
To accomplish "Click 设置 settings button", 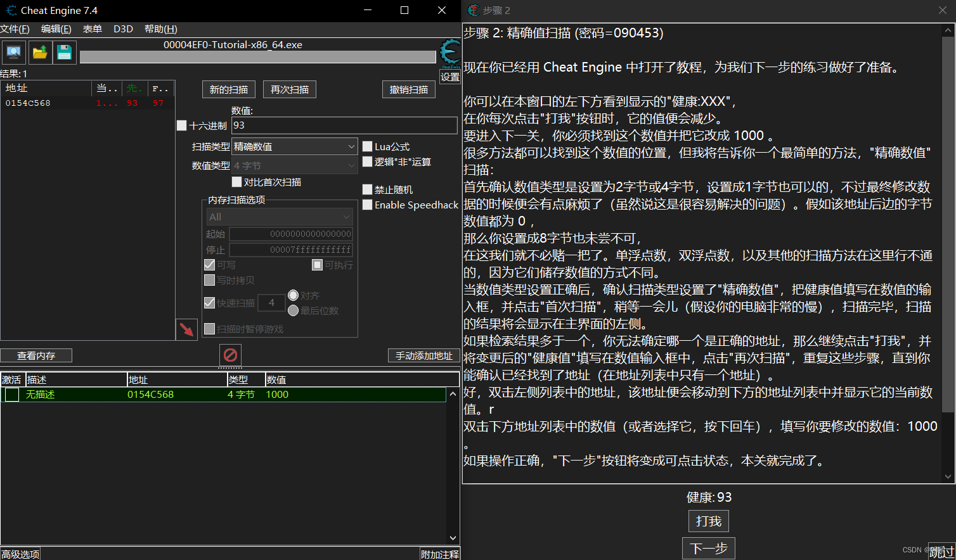I will click(450, 77).
